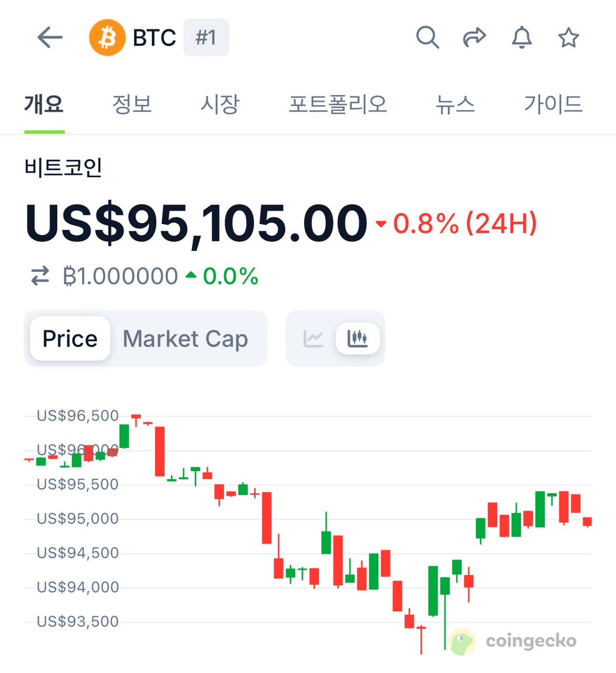Switch to candlestick chart view

[357, 339]
